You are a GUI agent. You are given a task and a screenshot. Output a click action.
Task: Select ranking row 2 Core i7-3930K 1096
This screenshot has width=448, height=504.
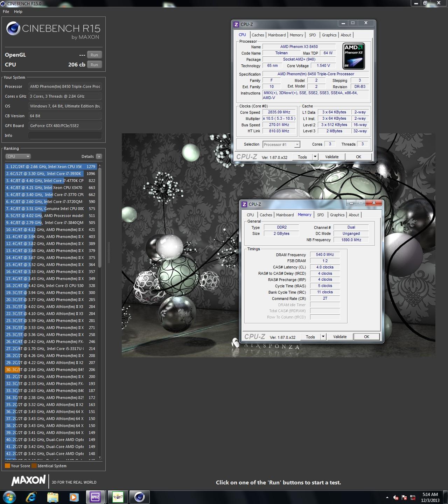click(51, 174)
